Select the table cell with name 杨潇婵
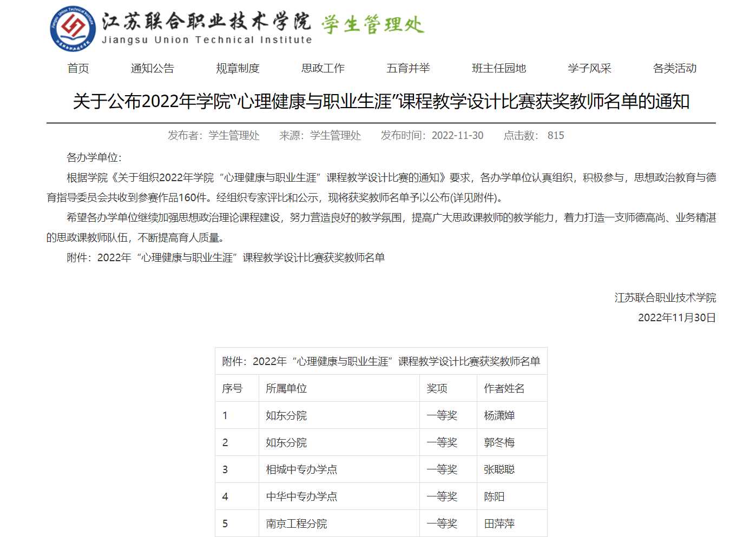The height and width of the screenshot is (537, 756). (x=499, y=415)
